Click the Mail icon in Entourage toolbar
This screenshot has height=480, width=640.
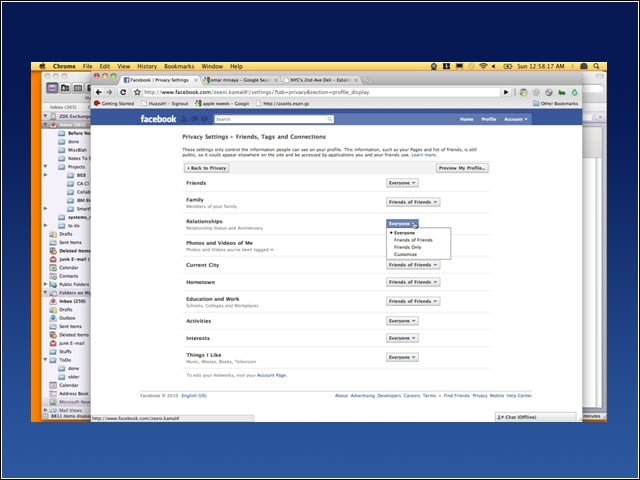click(x=52, y=88)
